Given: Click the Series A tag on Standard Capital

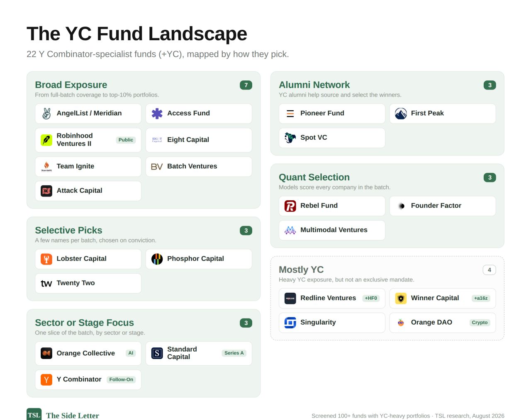Looking at the screenshot, I should pyautogui.click(x=234, y=353).
